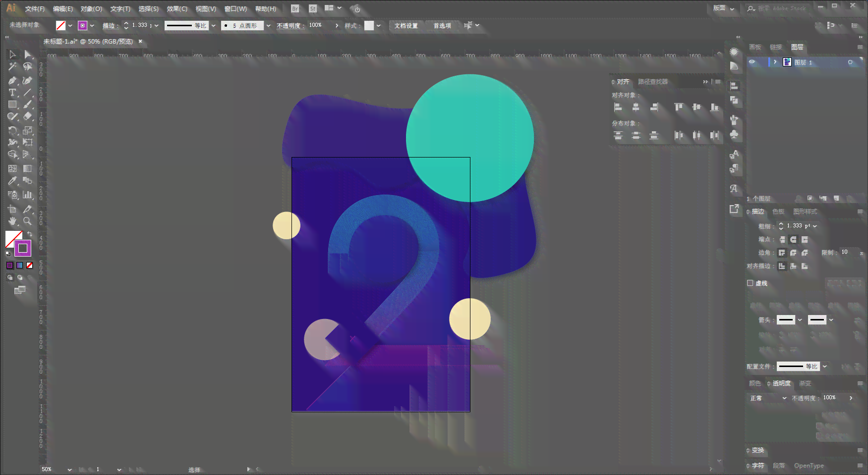Select the Type tool
Screen dimensions: 868x475
[x=12, y=93]
